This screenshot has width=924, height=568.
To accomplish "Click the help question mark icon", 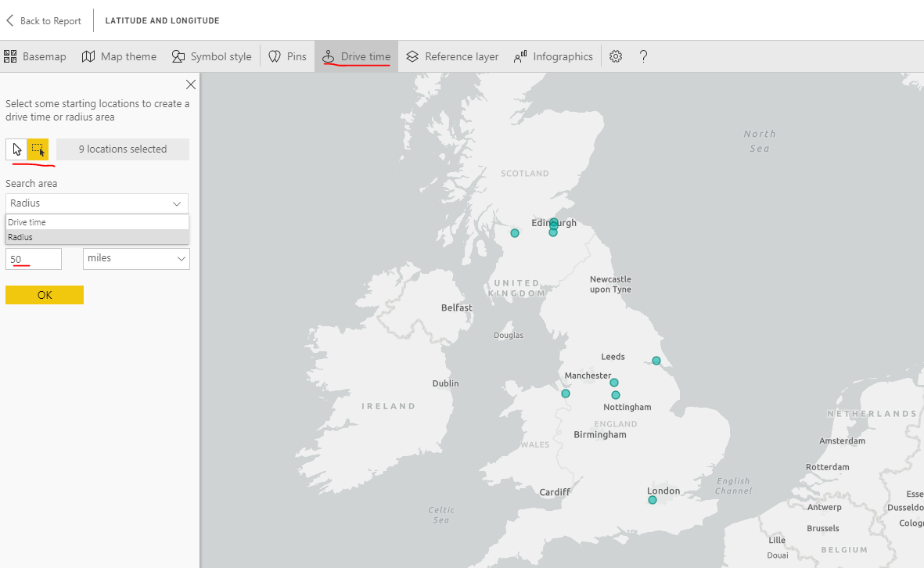I will [x=643, y=56].
